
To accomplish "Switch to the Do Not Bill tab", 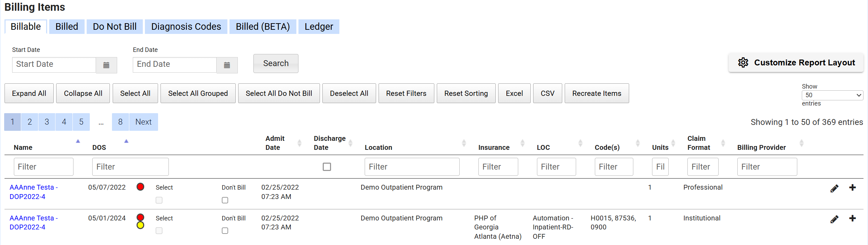I will 114,27.
